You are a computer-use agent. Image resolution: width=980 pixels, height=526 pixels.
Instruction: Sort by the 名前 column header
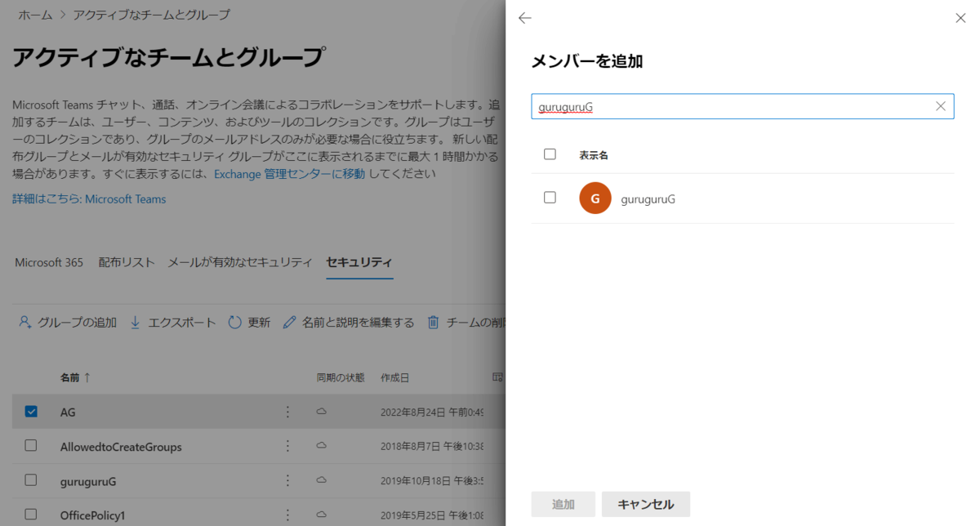(75, 378)
